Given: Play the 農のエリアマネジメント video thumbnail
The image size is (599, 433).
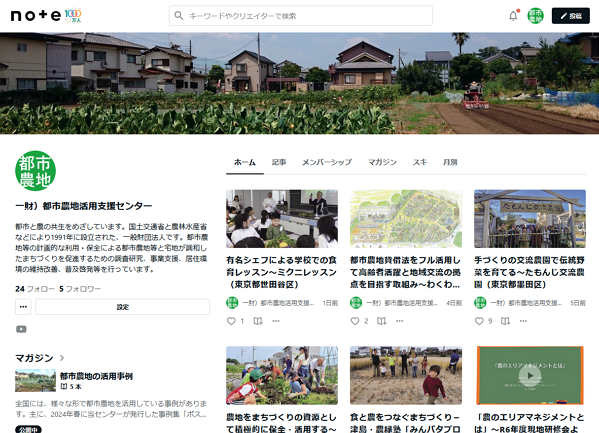Looking at the screenshot, I should coord(530,375).
